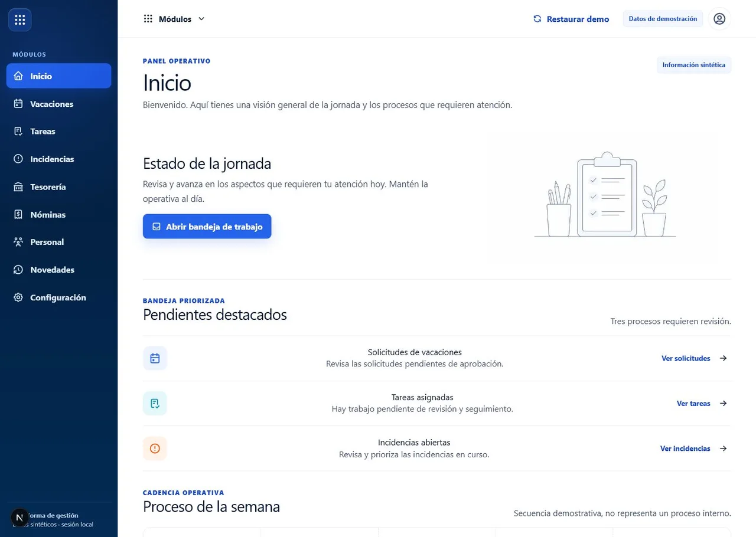Click the Proceso de la semana heading
This screenshot has width=756, height=537.
211,506
